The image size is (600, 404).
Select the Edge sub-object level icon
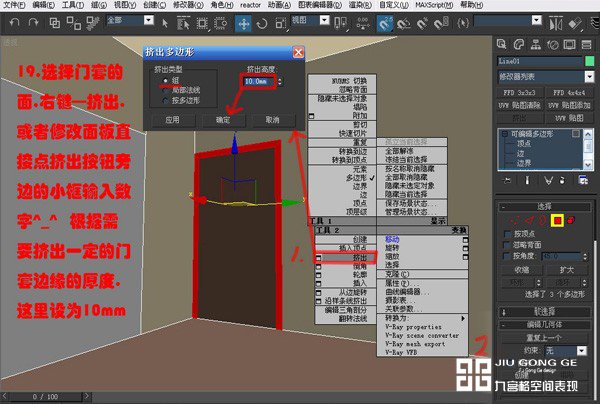click(x=530, y=220)
